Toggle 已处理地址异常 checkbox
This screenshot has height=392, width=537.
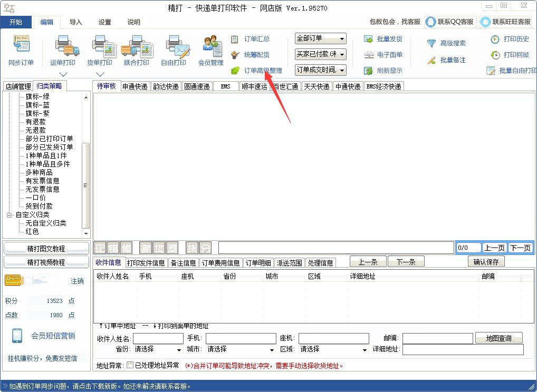coord(130,365)
